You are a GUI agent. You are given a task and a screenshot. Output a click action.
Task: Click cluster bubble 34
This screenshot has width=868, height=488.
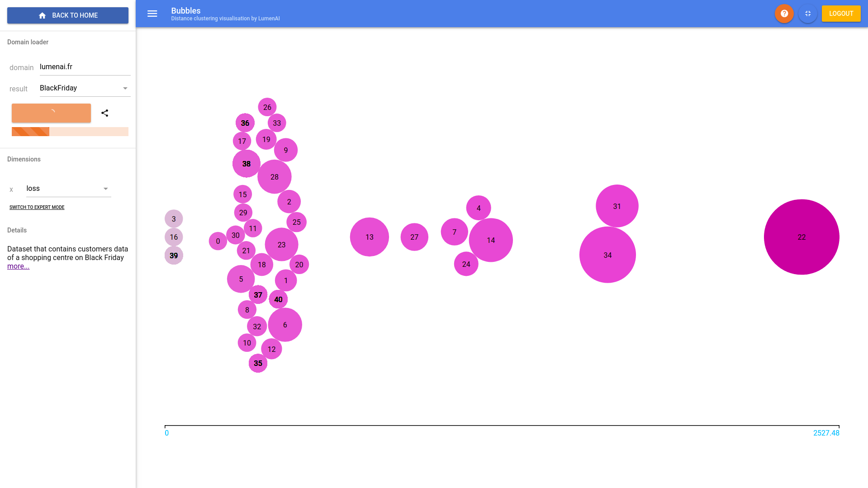[607, 255]
